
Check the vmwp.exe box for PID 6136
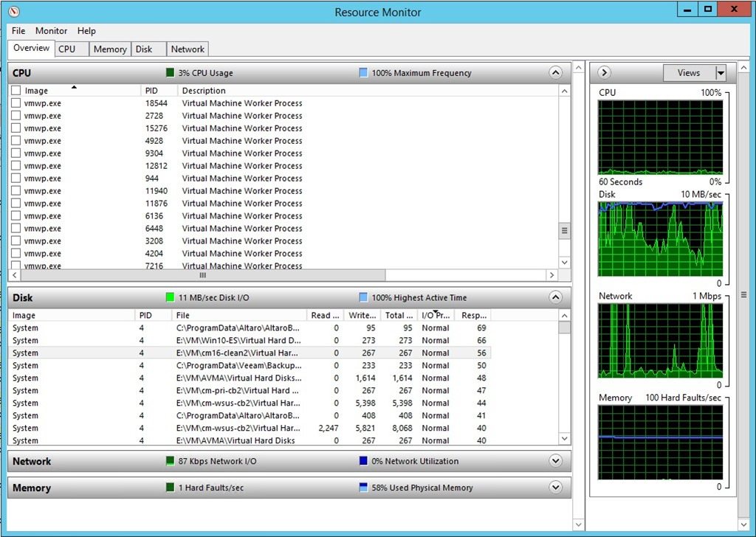click(x=16, y=216)
